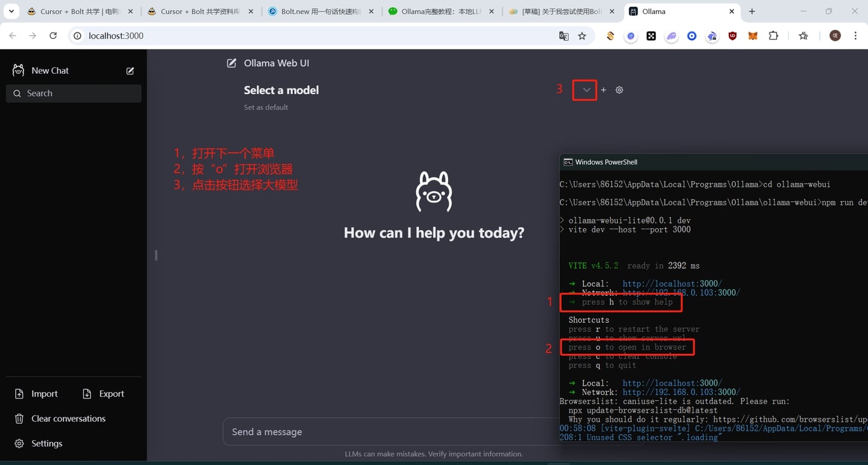
Task: Click the Set as default link
Action: [266, 107]
